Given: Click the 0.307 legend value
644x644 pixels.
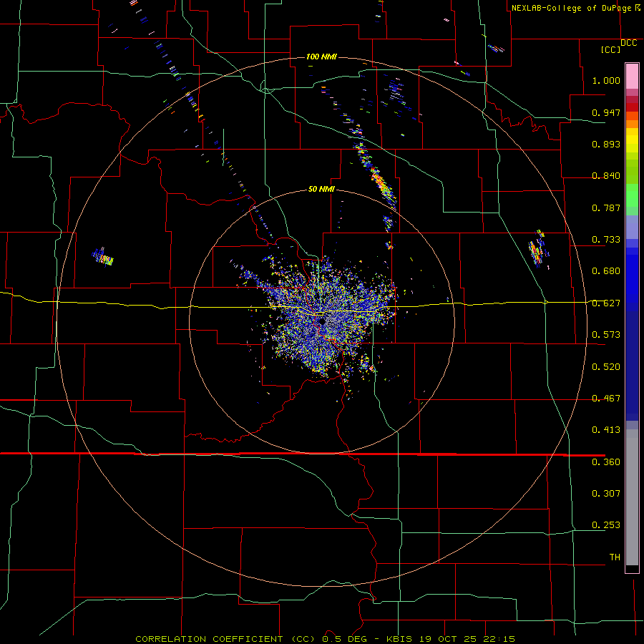Looking at the screenshot, I should pyautogui.click(x=606, y=494).
